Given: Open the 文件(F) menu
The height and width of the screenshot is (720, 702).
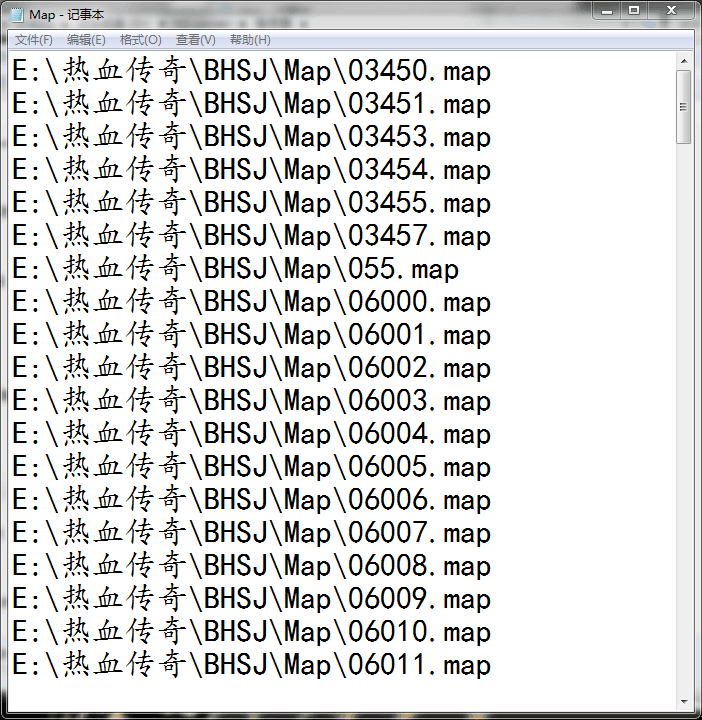Looking at the screenshot, I should coord(34,40).
